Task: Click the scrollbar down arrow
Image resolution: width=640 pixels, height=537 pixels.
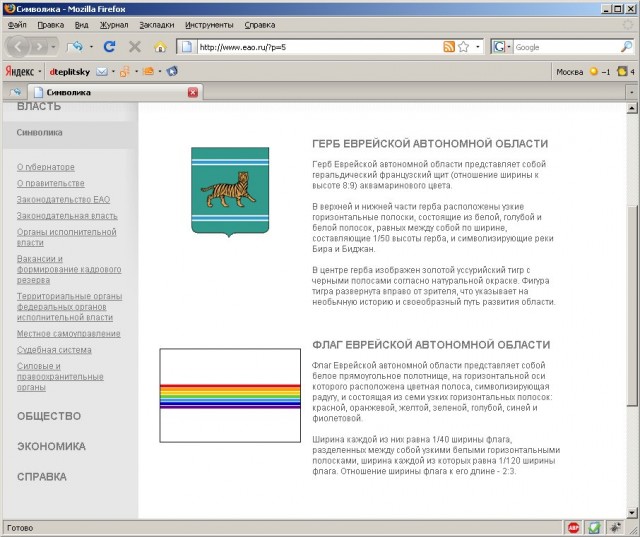Action: [x=632, y=513]
